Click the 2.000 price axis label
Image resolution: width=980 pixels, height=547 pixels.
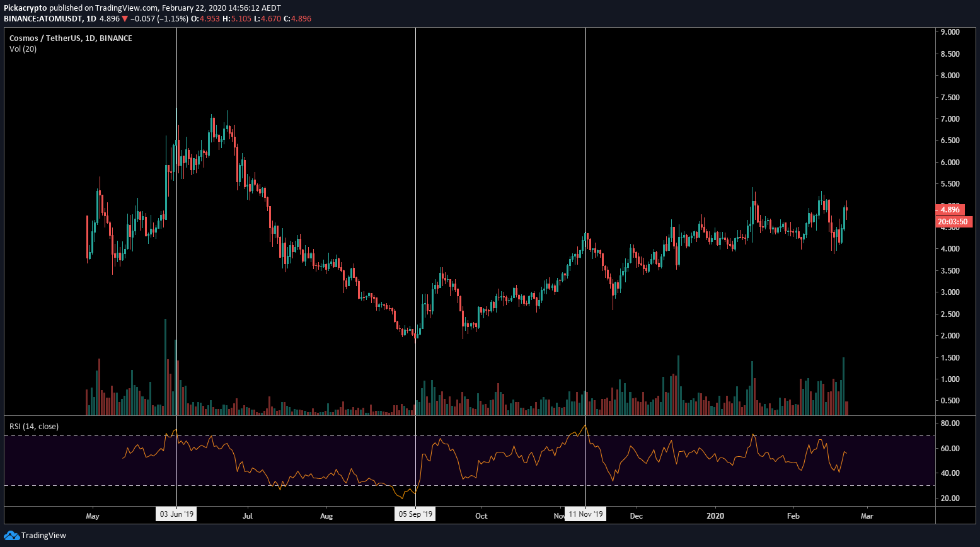click(950, 336)
